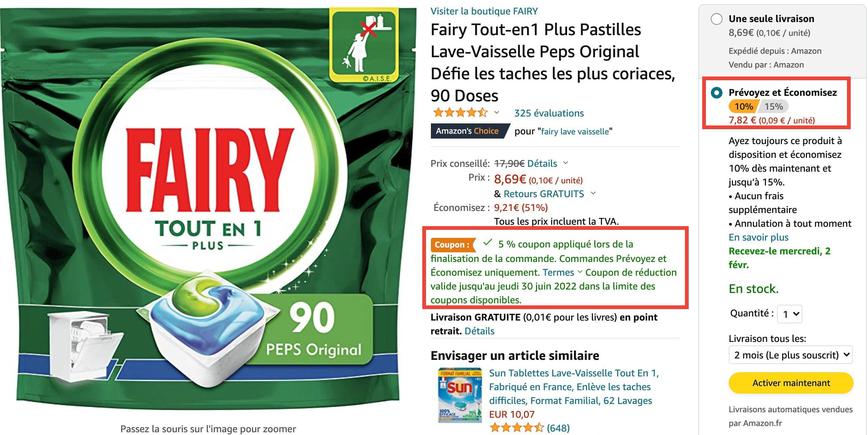The width and height of the screenshot is (868, 435).
Task: Open Visiter la boutique FAIRY link
Action: point(484,11)
